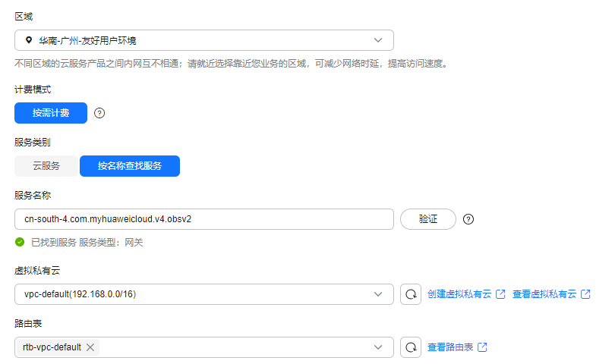This screenshot has height=364, width=615.
Task: Click the 验证 button
Action: point(428,219)
